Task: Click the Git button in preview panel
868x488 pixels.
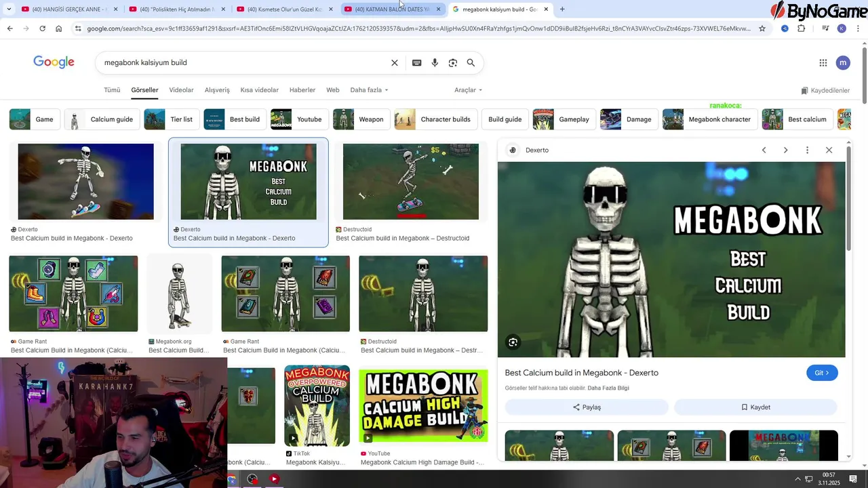Action: (x=822, y=373)
